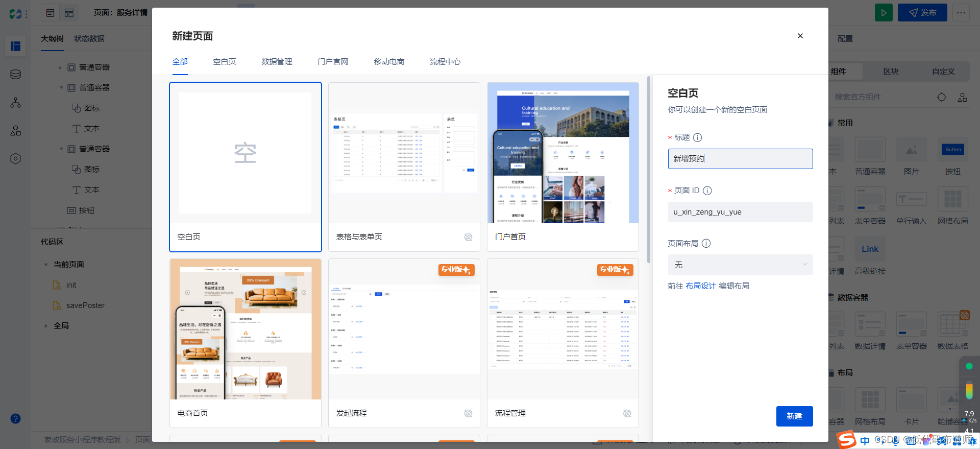This screenshot has width=980, height=449.
Task: Follow the 布局设计 link
Action: pyautogui.click(x=700, y=286)
